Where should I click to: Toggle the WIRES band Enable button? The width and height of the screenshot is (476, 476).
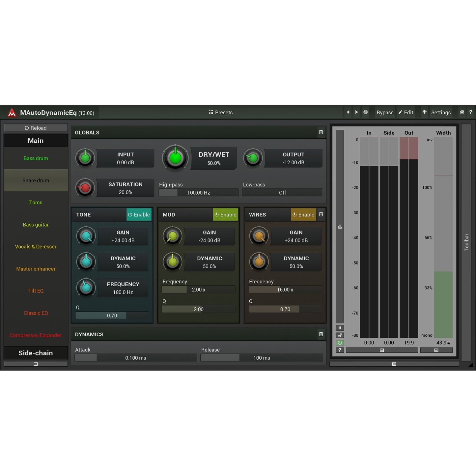[x=303, y=215]
